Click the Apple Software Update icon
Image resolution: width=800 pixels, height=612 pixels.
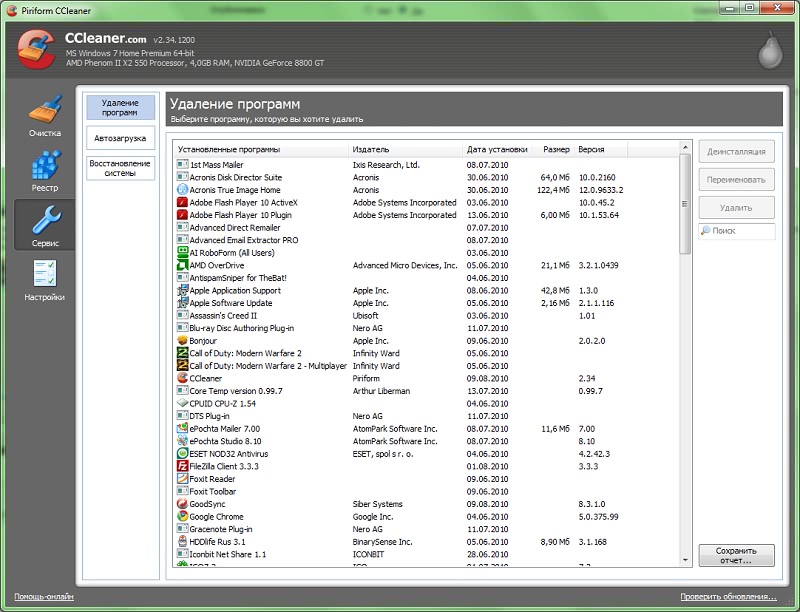click(182, 303)
